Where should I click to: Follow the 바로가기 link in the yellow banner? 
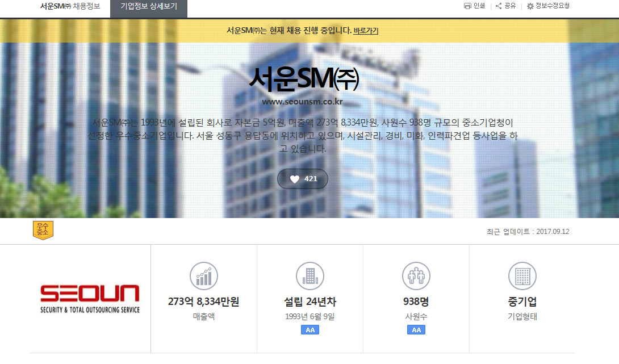pos(366,31)
